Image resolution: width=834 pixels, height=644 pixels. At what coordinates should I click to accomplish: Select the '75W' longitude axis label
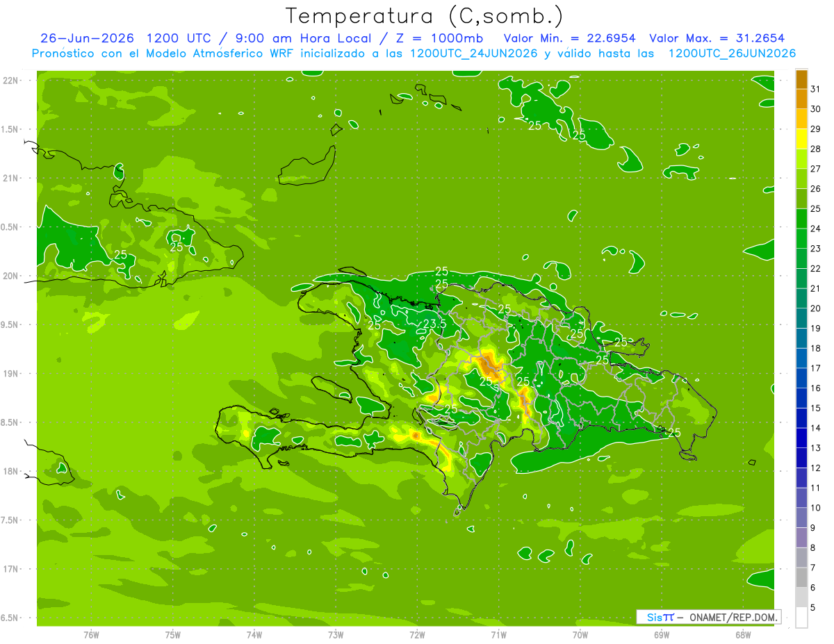pos(173,635)
